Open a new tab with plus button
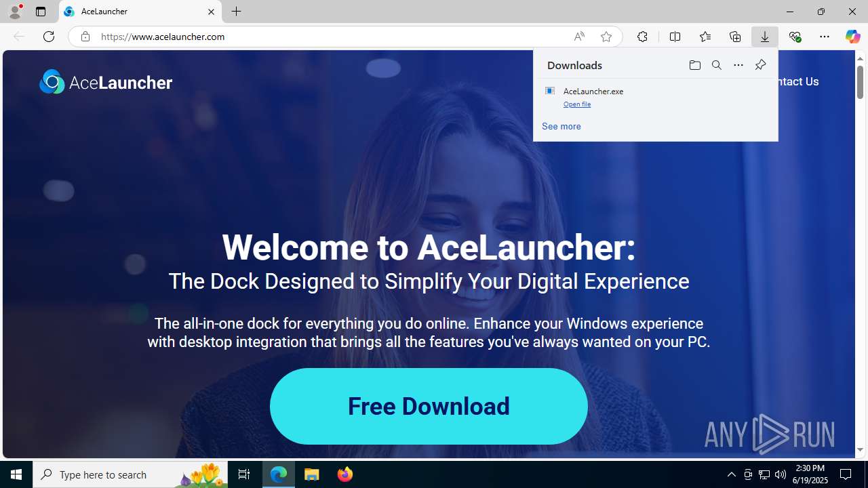The height and width of the screenshot is (488, 868). click(x=237, y=12)
